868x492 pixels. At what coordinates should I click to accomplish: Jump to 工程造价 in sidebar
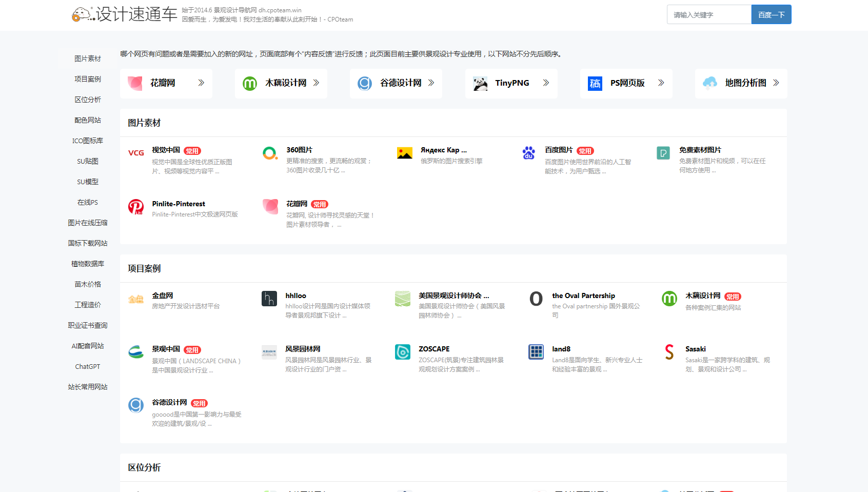click(88, 305)
